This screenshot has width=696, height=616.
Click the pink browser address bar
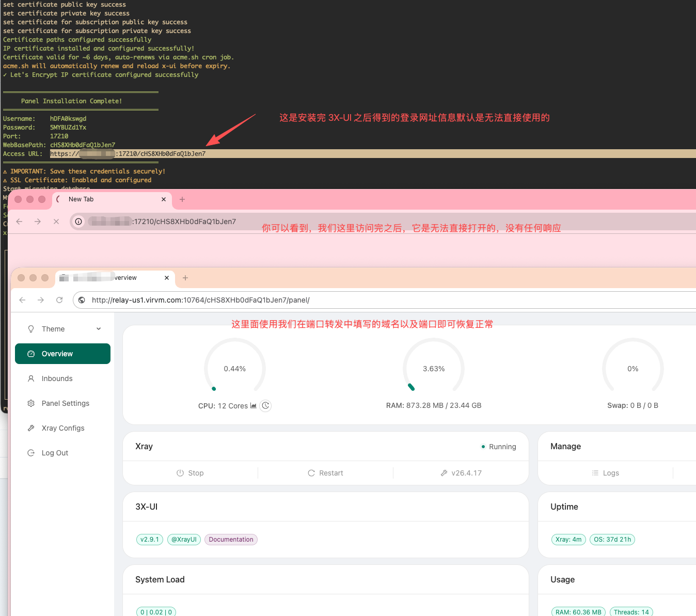[383, 222]
